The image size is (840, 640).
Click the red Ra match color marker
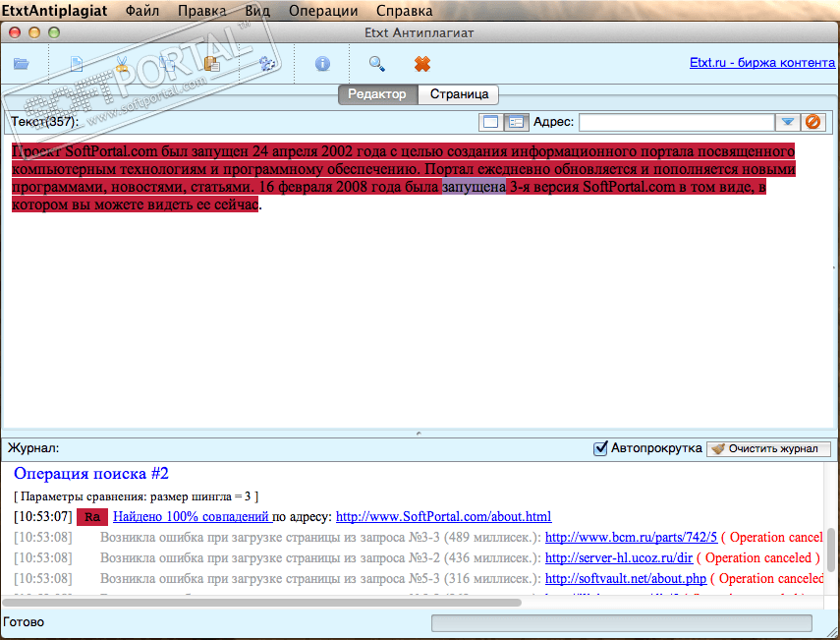coord(92,517)
